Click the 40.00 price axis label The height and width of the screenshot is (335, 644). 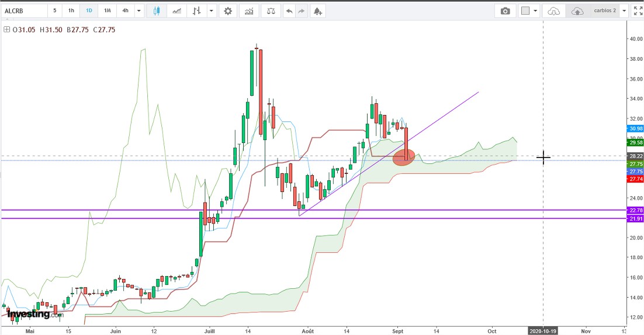[636, 39]
